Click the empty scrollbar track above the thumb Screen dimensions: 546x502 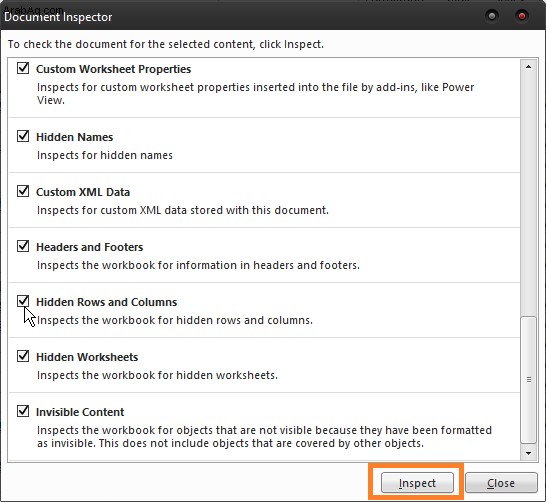point(528,195)
